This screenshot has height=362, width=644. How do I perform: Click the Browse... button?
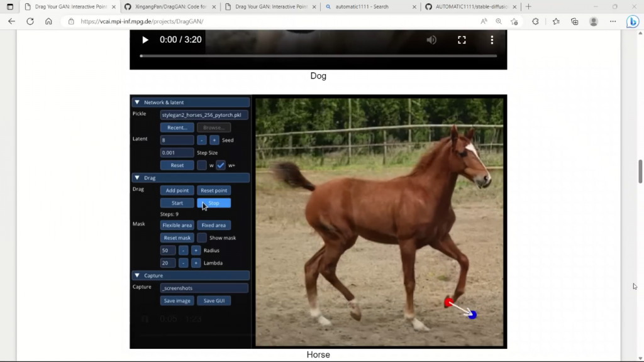click(x=214, y=128)
